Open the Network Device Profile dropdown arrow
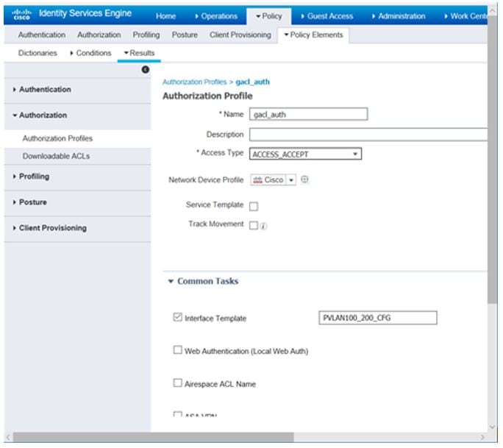 291,180
